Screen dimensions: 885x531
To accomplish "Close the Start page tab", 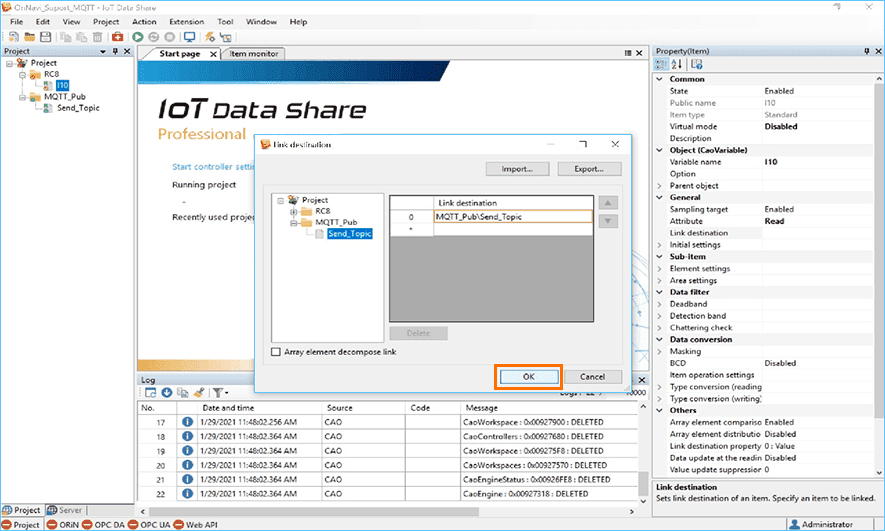I will coord(213,54).
